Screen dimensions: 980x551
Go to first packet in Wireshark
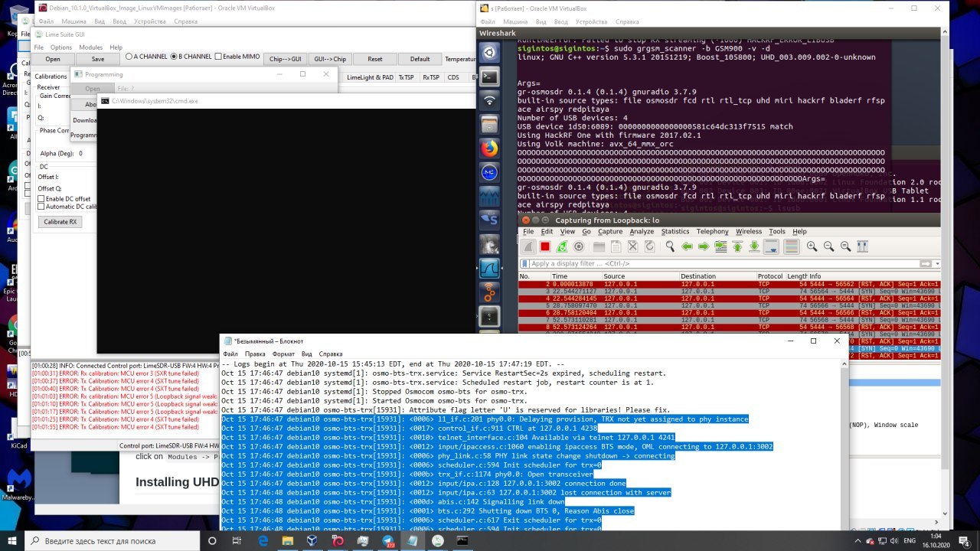click(737, 246)
